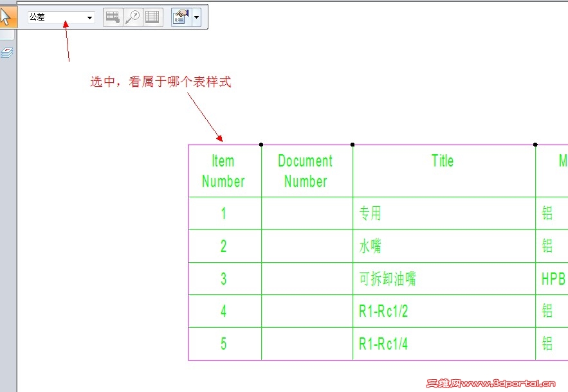
Task: Click title cell 水嘴
Action: [x=444, y=246]
